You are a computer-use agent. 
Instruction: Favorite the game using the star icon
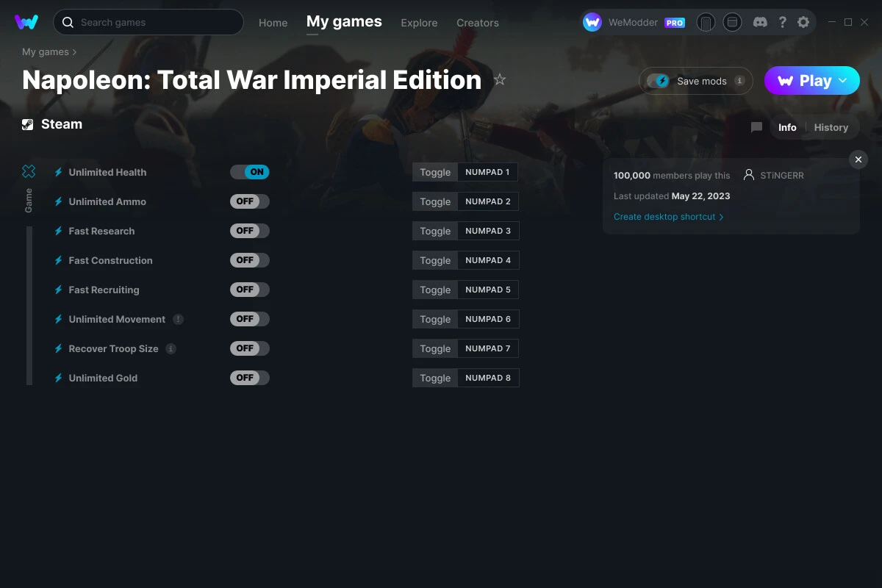coord(500,79)
